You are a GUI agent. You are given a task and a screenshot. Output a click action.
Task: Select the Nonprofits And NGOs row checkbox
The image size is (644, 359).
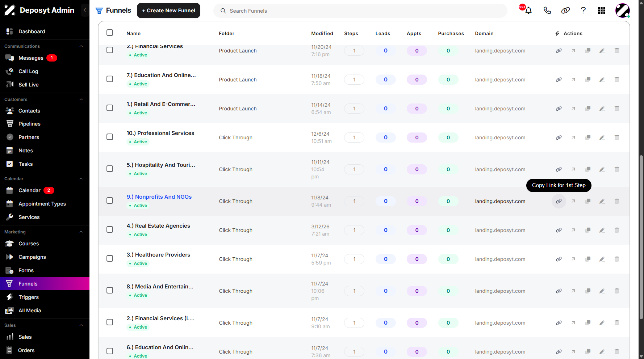(110, 200)
